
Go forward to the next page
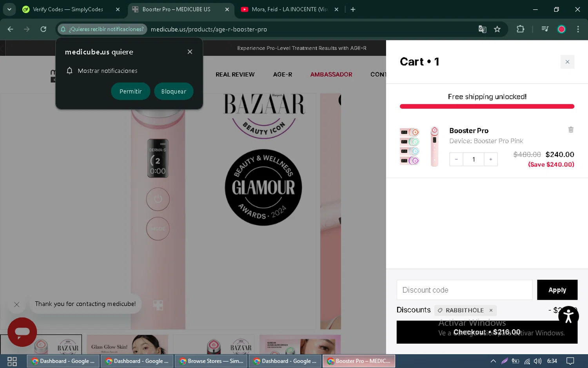(27, 29)
